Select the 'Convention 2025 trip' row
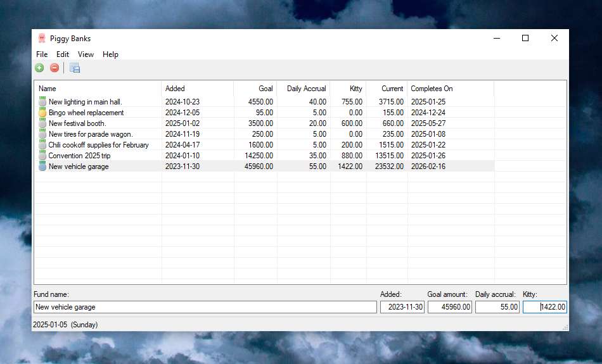This screenshot has height=364, width=602. click(x=264, y=155)
